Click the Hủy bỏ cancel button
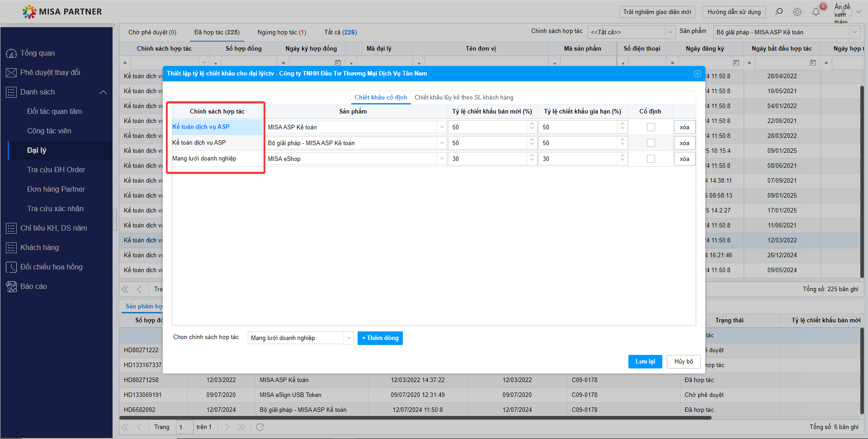The height and width of the screenshot is (439, 868). click(684, 362)
